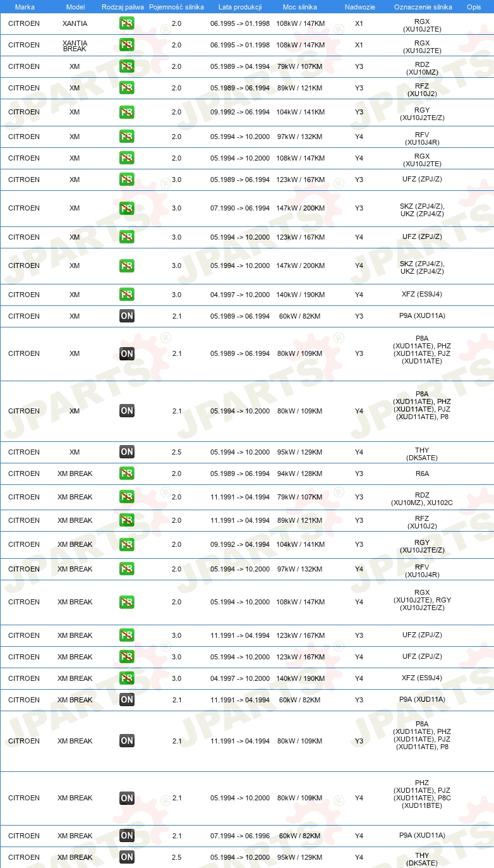Click the Rodzaj paliwa column header
494x868 pixels.
(x=123, y=7)
